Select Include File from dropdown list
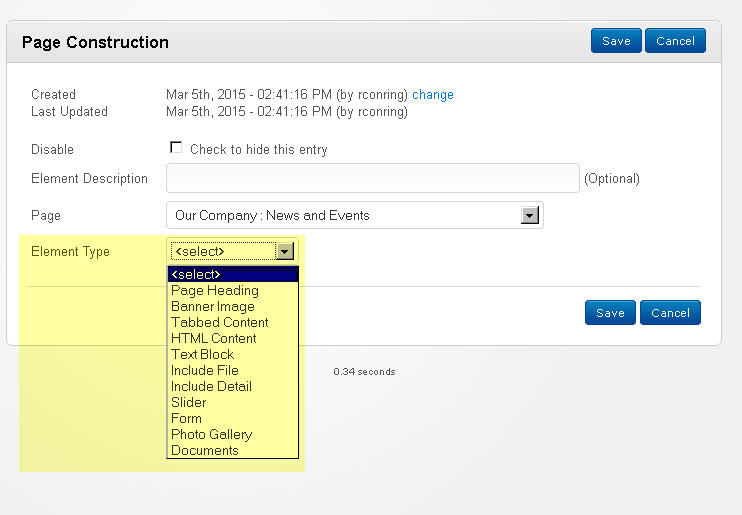The image size is (742, 515). point(205,371)
